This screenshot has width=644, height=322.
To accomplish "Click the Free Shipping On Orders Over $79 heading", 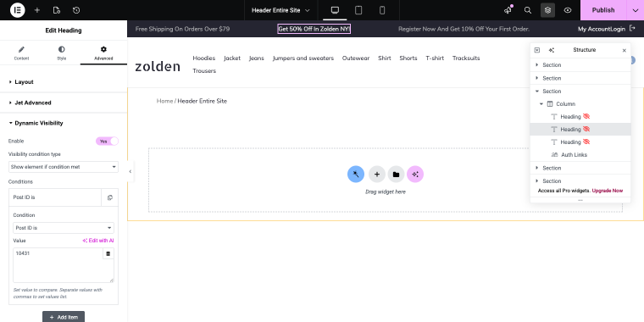I will click(x=182, y=29).
